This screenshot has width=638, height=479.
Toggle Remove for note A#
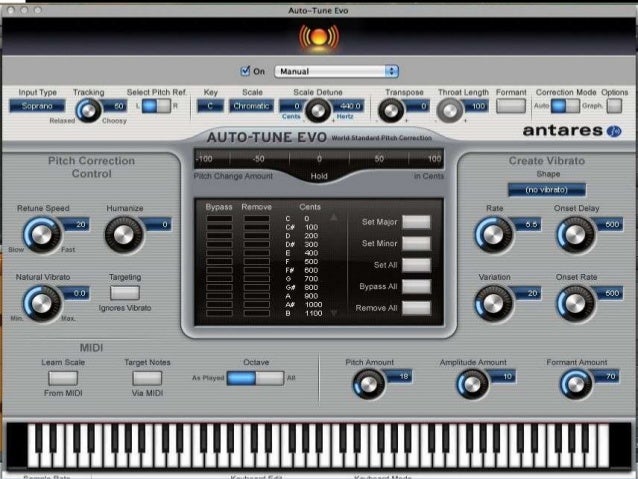point(256,304)
